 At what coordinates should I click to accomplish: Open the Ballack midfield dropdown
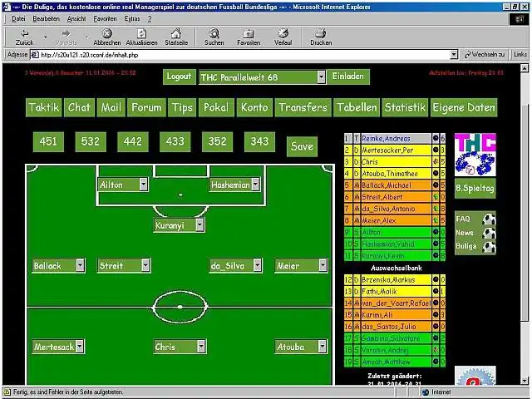pos(80,265)
